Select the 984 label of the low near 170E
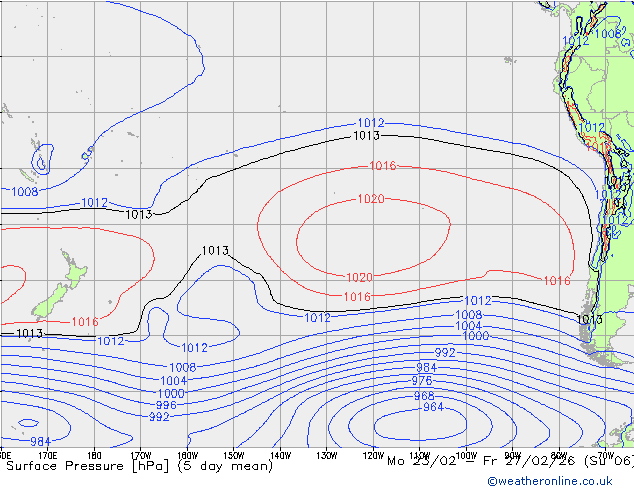 (x=40, y=441)
